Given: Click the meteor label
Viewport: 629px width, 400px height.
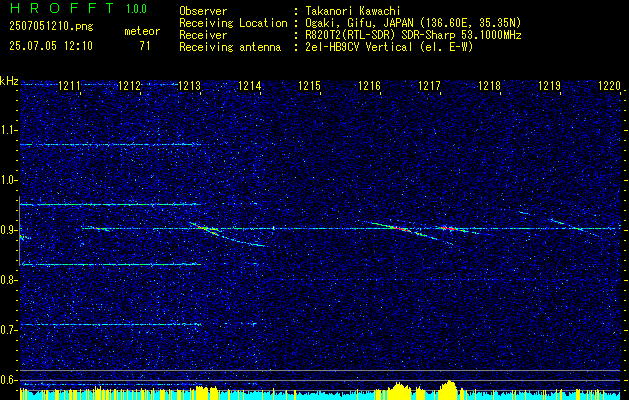Looking at the screenshot, I should 142,31.
